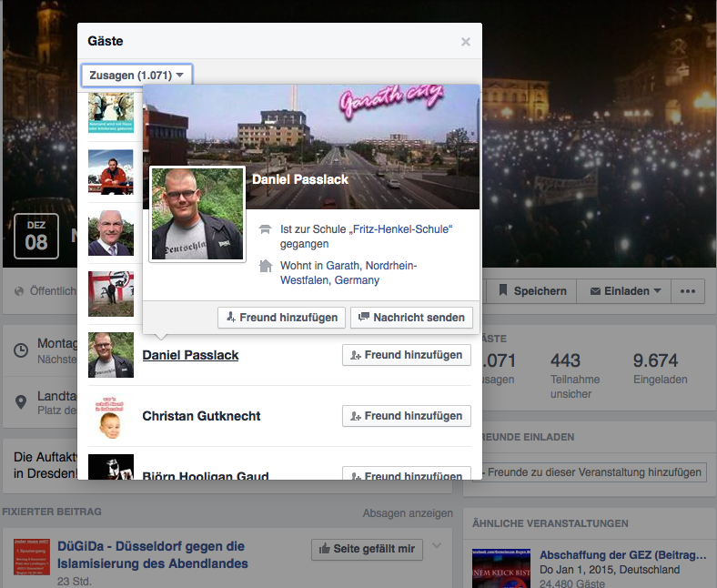
Task: Open the three-dots more options menu
Action: tap(688, 291)
